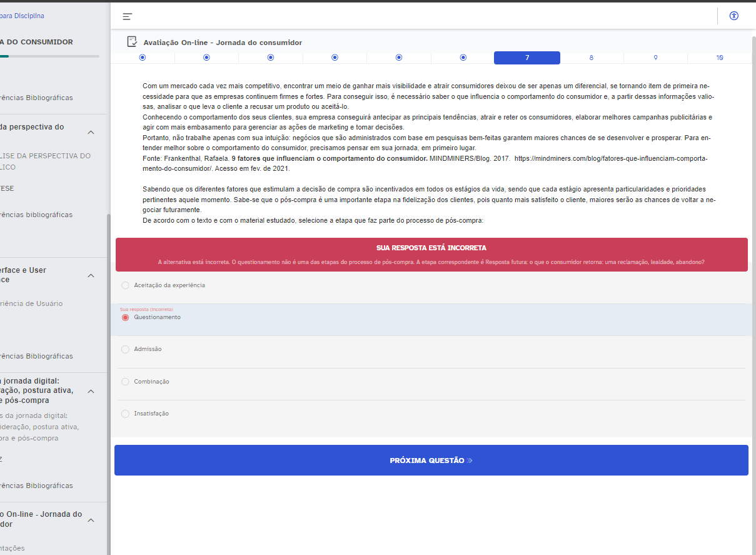Go to the first question marker

tap(143, 58)
